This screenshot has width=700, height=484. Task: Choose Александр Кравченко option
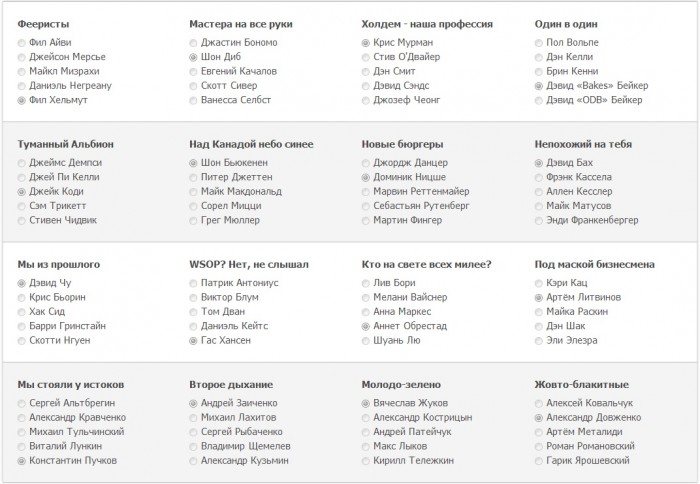pyautogui.click(x=23, y=417)
